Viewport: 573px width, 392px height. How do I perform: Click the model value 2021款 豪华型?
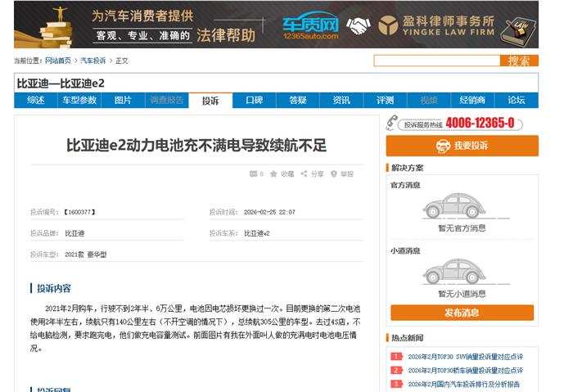coord(85,255)
